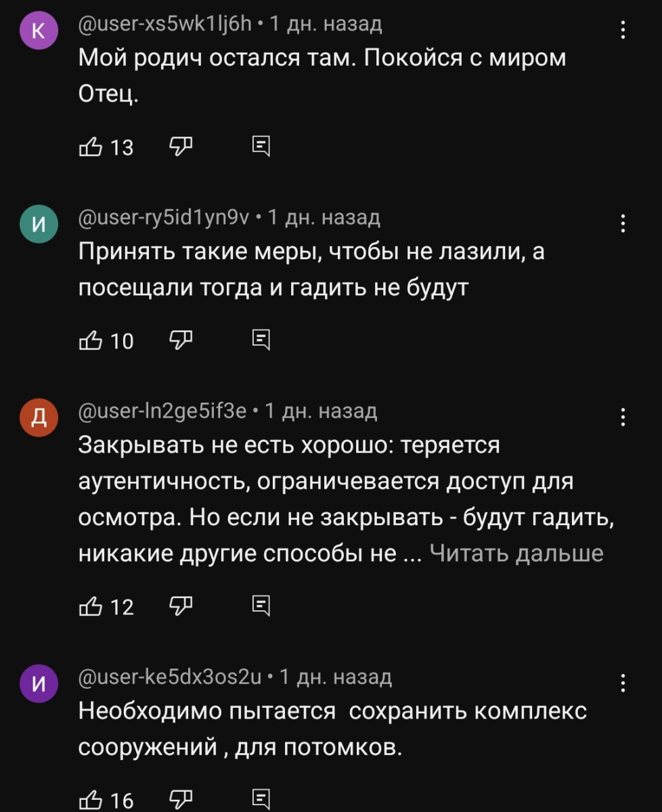The height and width of the screenshot is (812, 662).
Task: Open options menu for user-xs5wk1lj6h's comment
Action: click(x=623, y=30)
